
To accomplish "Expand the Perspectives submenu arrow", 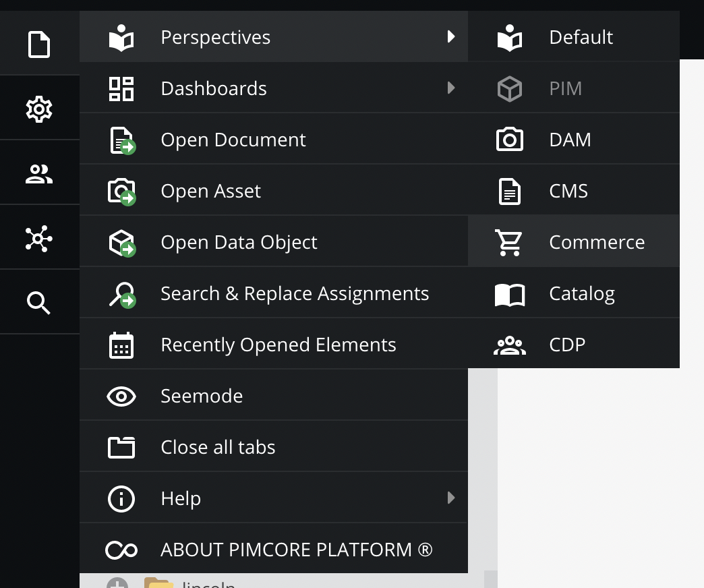I will point(451,37).
